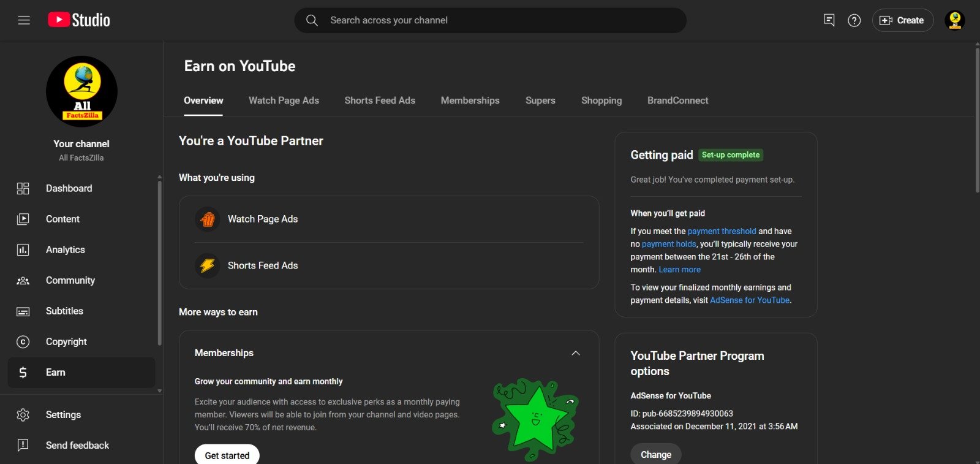
Task: Click the Dashboard grid icon
Action: point(23,188)
